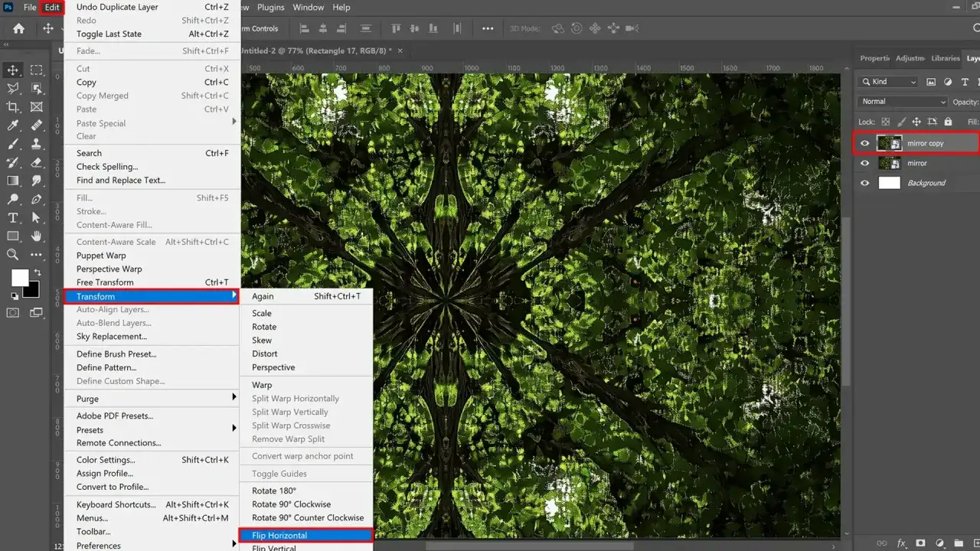Select the Zoom tool
Image resolution: width=980 pixels, height=551 pixels.
(x=13, y=255)
